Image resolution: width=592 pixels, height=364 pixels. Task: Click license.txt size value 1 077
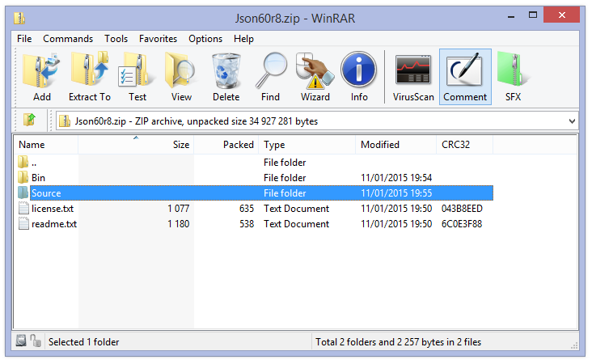[x=178, y=209]
